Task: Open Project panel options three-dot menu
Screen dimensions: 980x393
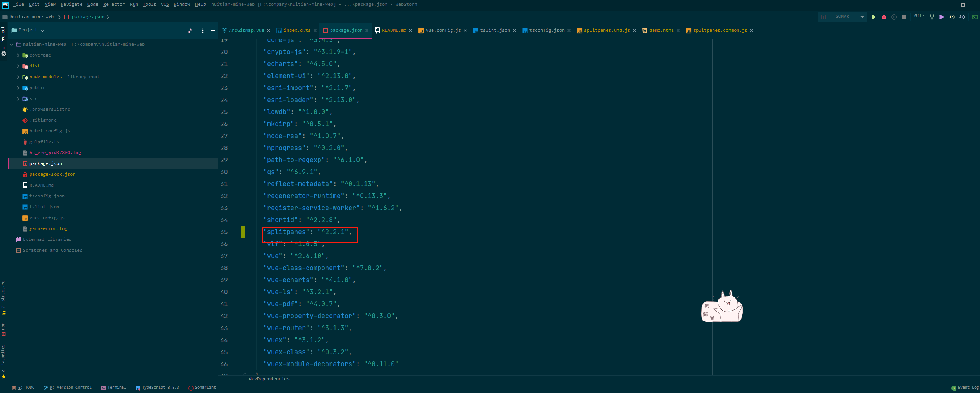Action: pos(203,31)
